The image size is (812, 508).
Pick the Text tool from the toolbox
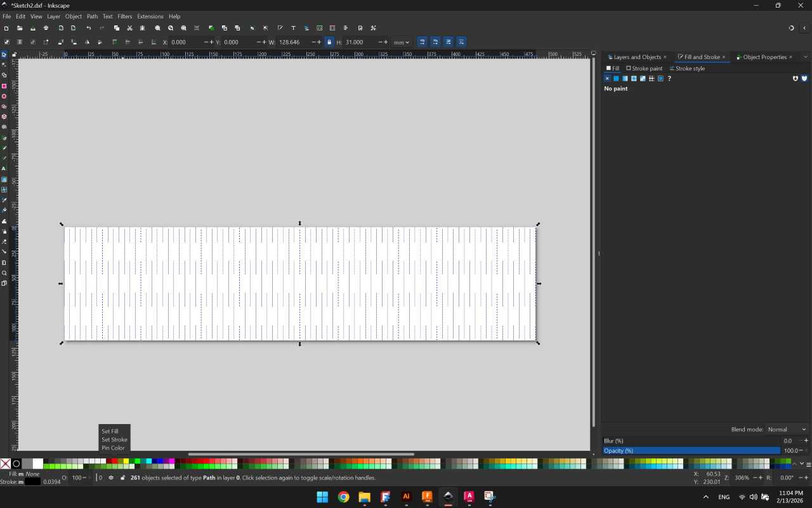[x=4, y=169]
